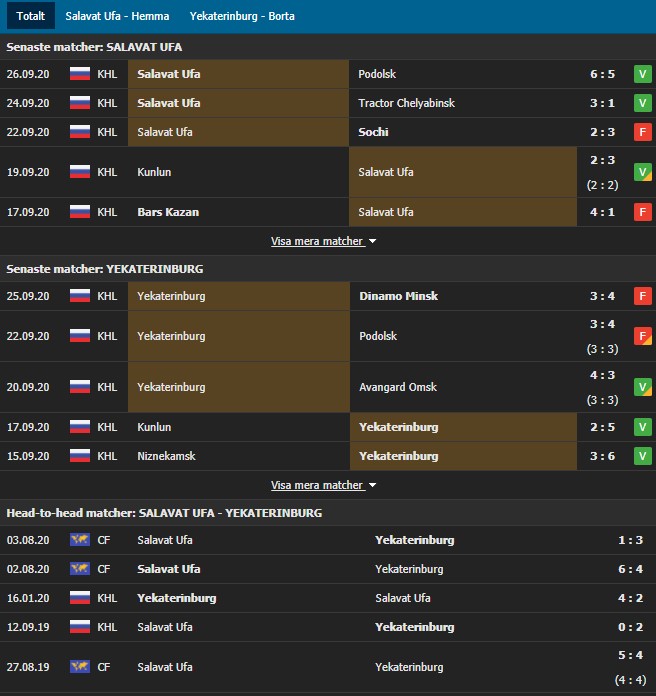Click the green V badge for Salavat Ufa vs Podolsk
Image resolution: width=656 pixels, height=696 pixels.
(643, 74)
